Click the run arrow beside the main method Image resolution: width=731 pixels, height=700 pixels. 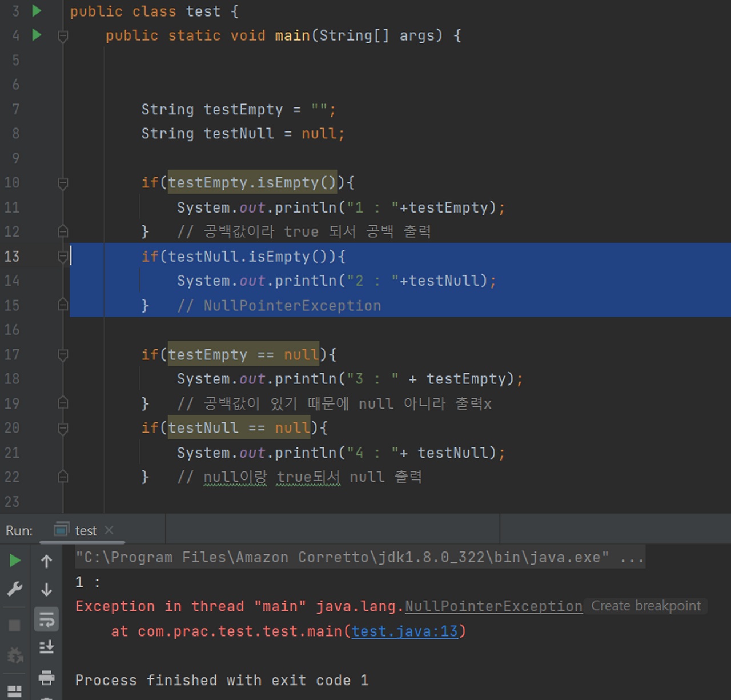tap(36, 35)
